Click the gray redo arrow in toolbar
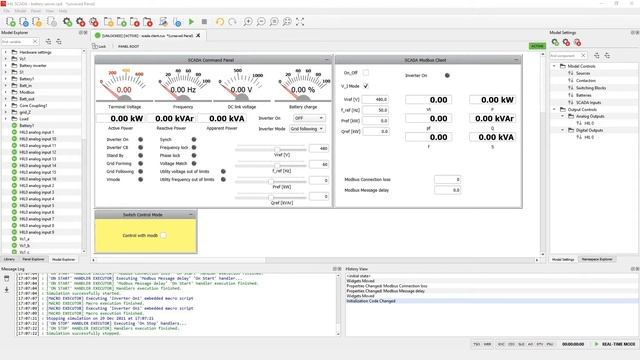Screen dimensions: 640x360 233,22
